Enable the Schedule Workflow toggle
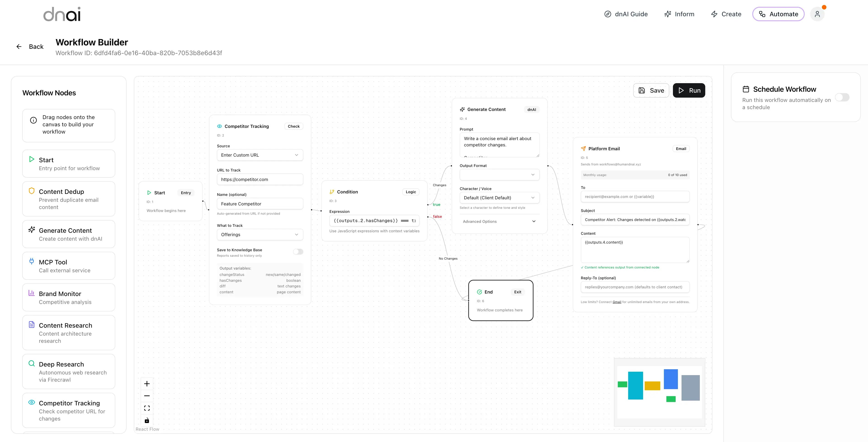Screen dimensions: 868x442 (x=842, y=97)
